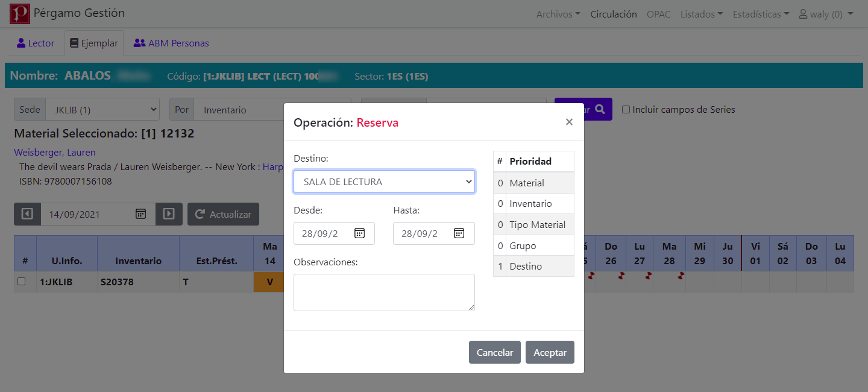Open calendar picker in Hasta field
Viewport: 868px width, 392px height.
(x=459, y=233)
